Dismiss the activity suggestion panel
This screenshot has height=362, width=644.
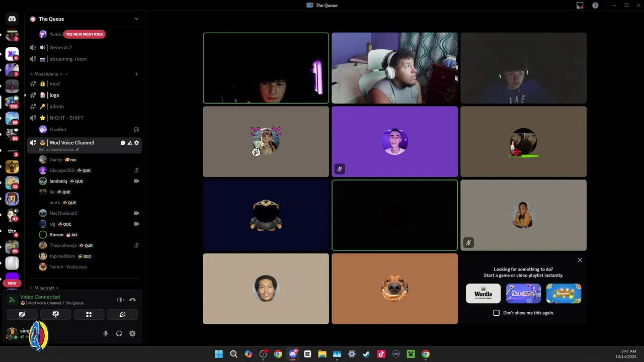point(580,260)
